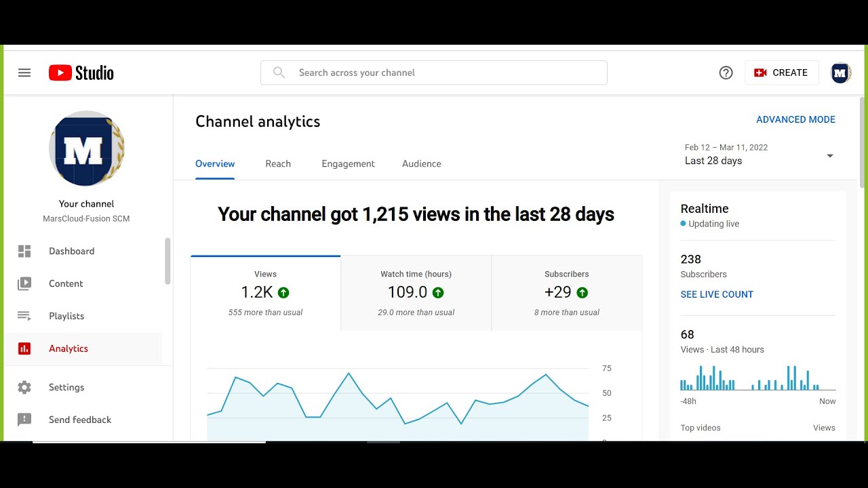This screenshot has height=488, width=868.
Task: Click the Views · Last 48 hours label
Action: pyautogui.click(x=722, y=350)
